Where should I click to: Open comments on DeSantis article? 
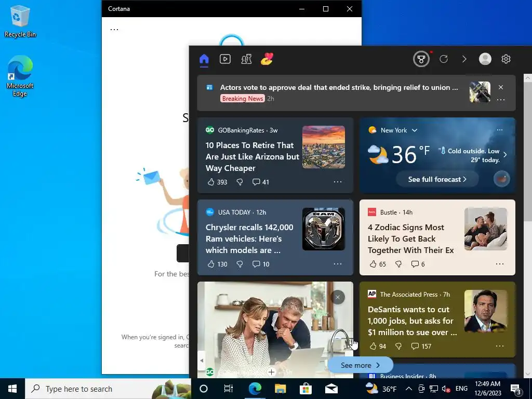pyautogui.click(x=421, y=347)
